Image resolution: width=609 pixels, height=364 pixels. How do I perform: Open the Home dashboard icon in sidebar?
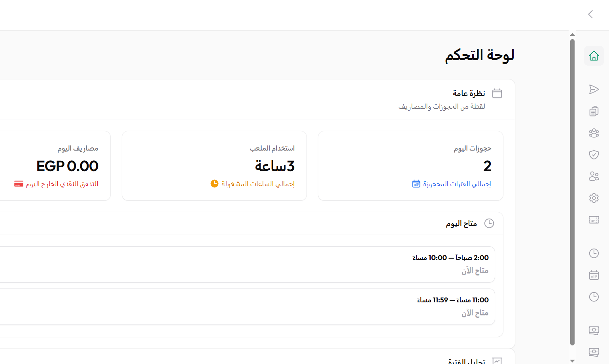(594, 56)
